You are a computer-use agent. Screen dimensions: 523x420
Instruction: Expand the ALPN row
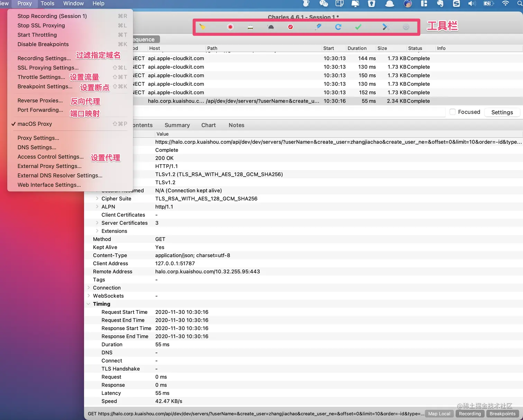97,206
